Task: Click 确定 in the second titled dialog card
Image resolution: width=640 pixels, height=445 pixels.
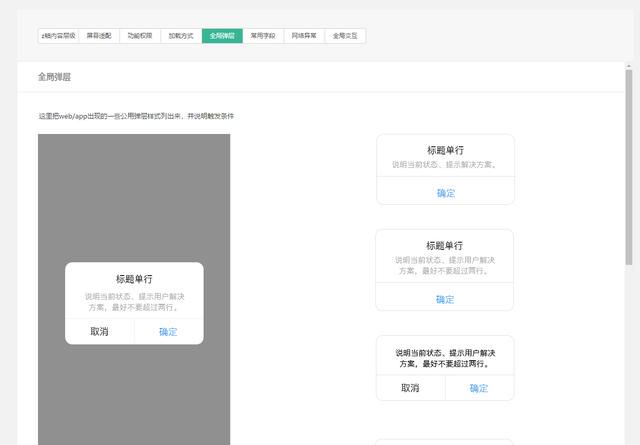Action: click(x=445, y=299)
